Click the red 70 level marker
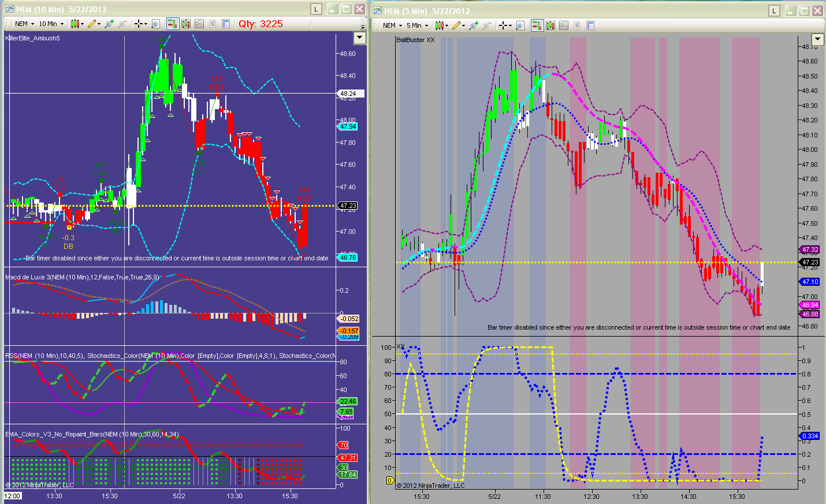Viewport: 826px width, 504px height. pyautogui.click(x=344, y=445)
